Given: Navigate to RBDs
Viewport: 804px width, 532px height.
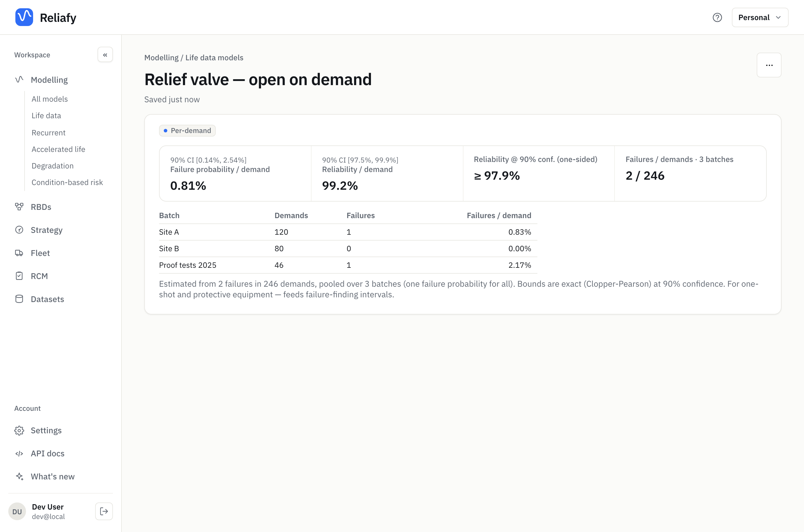Looking at the screenshot, I should coord(41,207).
